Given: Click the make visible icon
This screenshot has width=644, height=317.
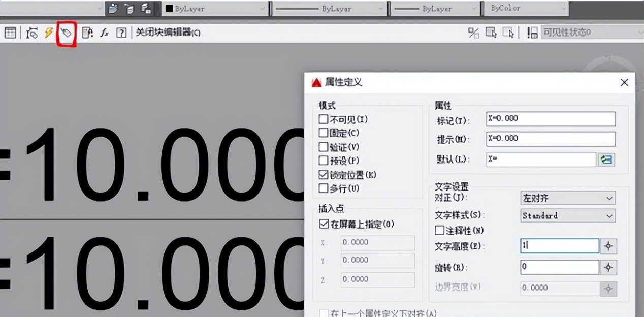Looking at the screenshot, I should 491,33.
